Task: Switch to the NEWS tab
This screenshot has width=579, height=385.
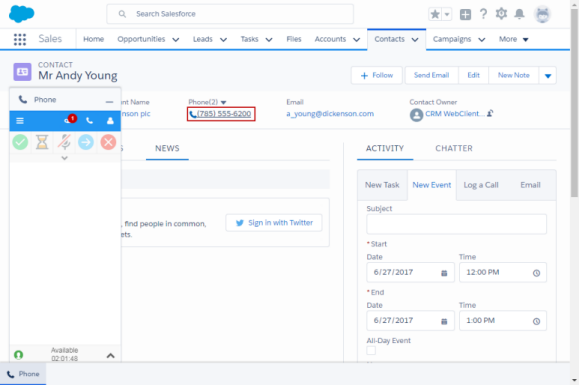Action: pyautogui.click(x=167, y=148)
